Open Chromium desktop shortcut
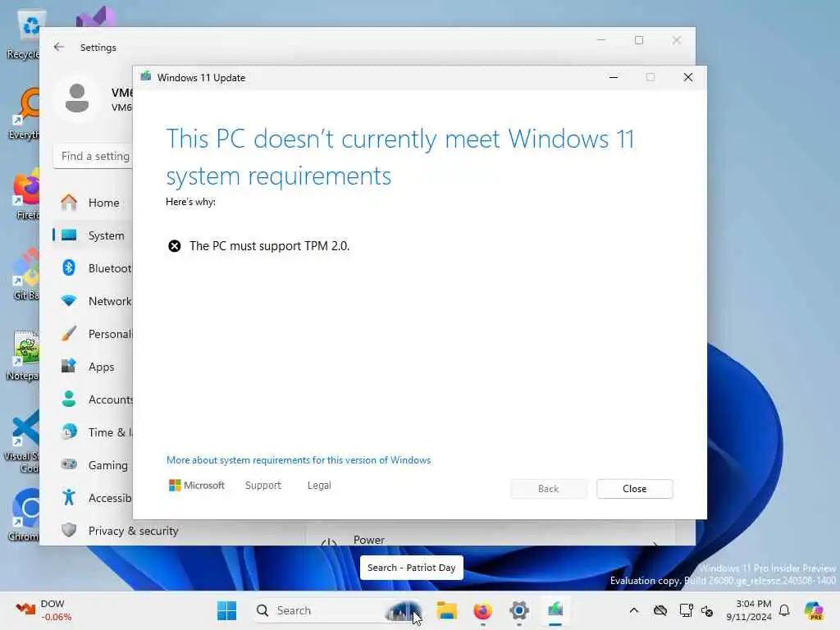The height and width of the screenshot is (630, 840). (x=24, y=514)
